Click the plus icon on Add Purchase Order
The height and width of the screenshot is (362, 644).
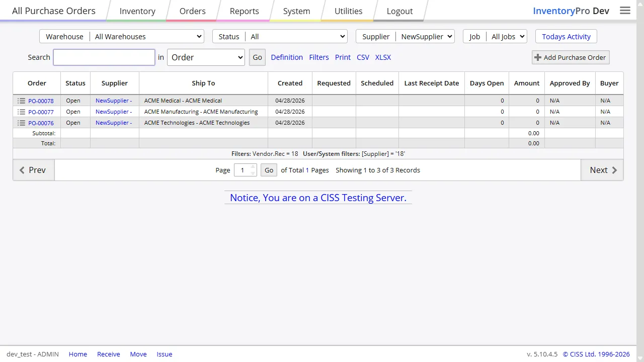[537, 57]
